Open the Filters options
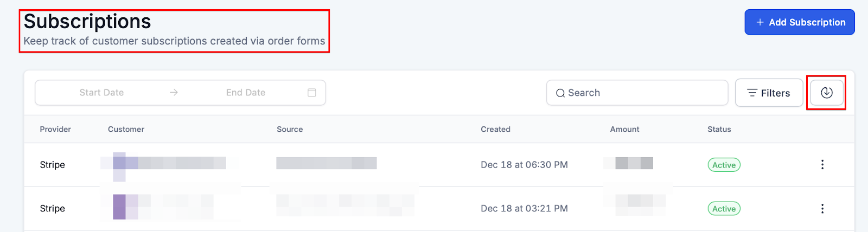This screenshot has width=868, height=232. point(769,93)
